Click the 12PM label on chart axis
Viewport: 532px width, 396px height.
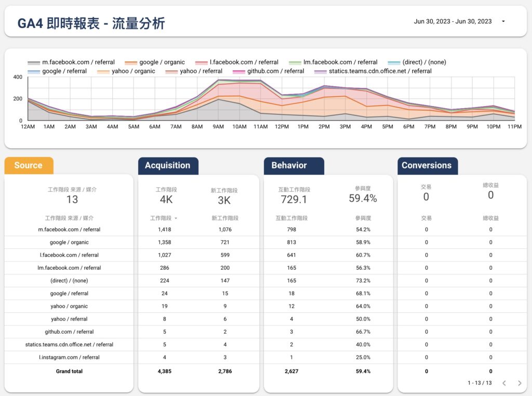click(282, 127)
